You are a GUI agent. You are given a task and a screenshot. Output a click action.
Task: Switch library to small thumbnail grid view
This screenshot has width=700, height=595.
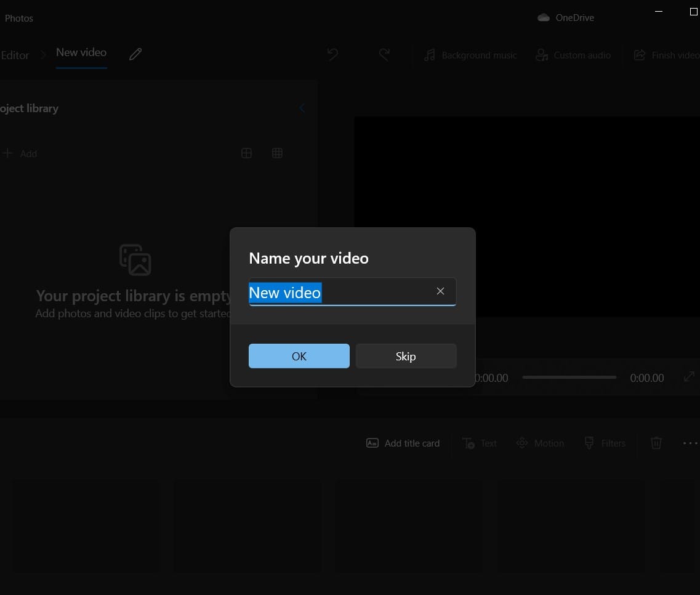277,153
